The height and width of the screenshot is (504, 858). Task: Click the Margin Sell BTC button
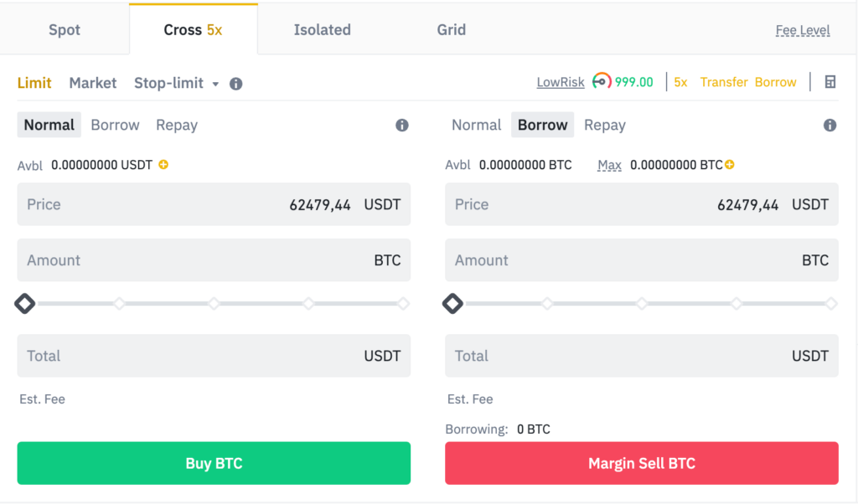(x=641, y=463)
